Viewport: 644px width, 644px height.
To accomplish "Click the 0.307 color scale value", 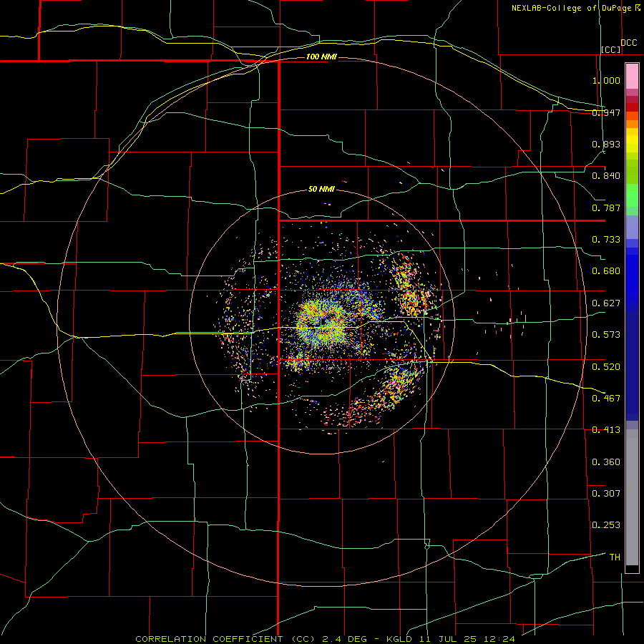I will point(606,494).
